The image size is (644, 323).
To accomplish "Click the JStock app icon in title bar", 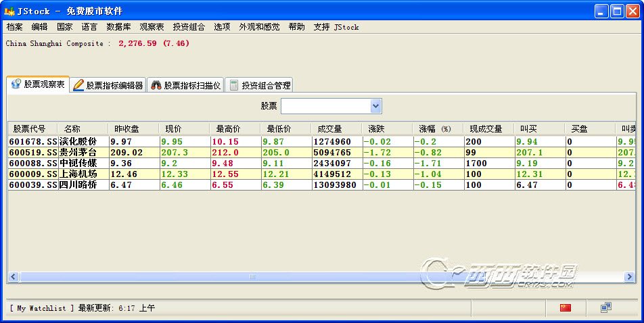I will click(x=9, y=11).
